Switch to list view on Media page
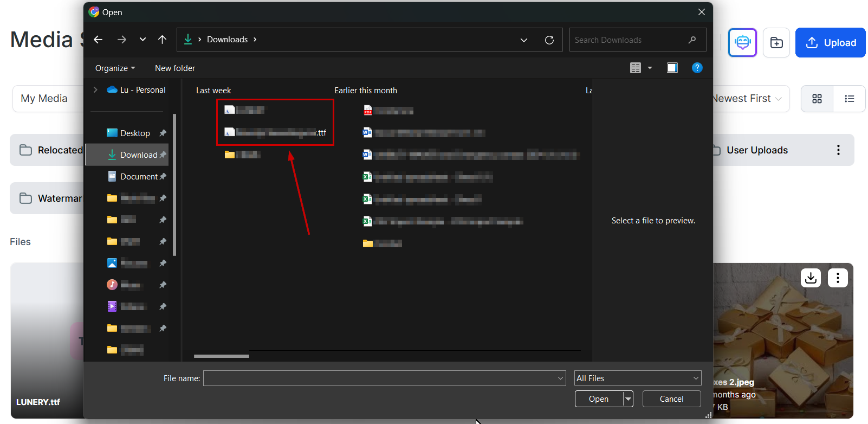Screen dimensions: 868x424 tap(850, 99)
